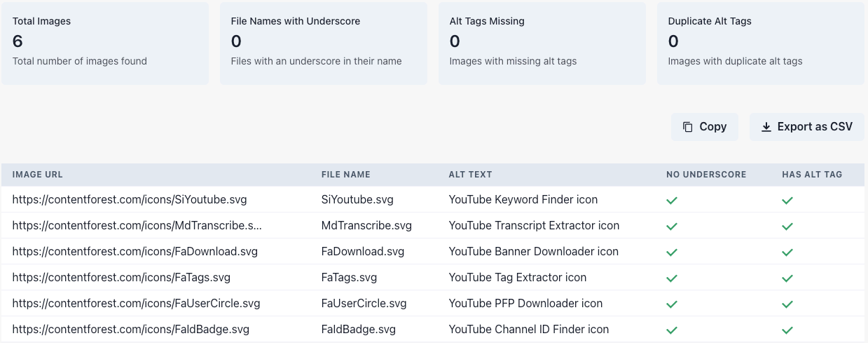Click 'Files with an underscore in their name'
The image size is (868, 343).
(x=317, y=61)
